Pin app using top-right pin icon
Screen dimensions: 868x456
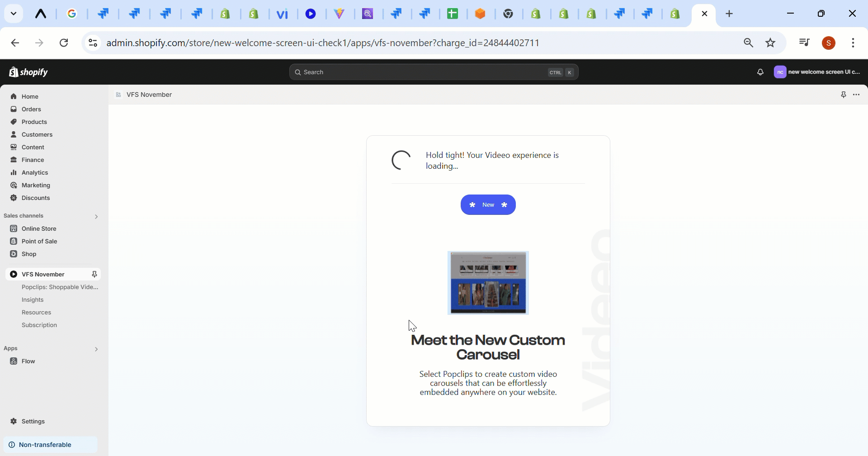[x=843, y=95]
